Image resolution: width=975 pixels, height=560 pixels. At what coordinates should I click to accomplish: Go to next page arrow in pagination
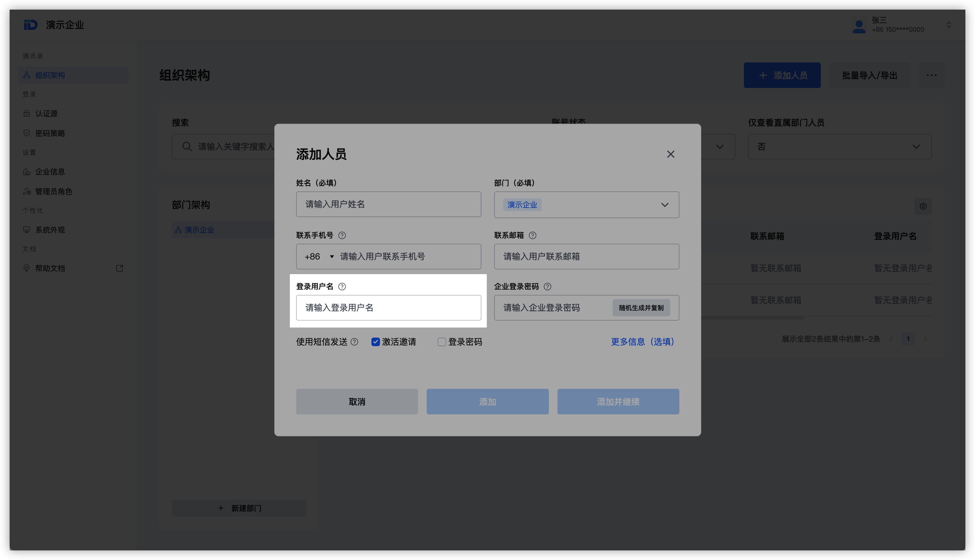[x=925, y=339]
